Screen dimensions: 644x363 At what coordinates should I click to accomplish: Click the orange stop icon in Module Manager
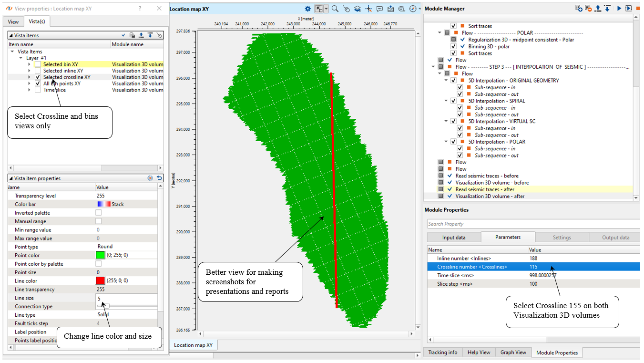(638, 9)
